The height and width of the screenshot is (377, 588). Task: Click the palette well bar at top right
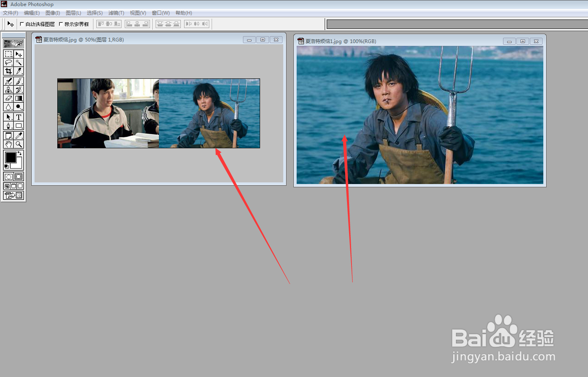457,24
